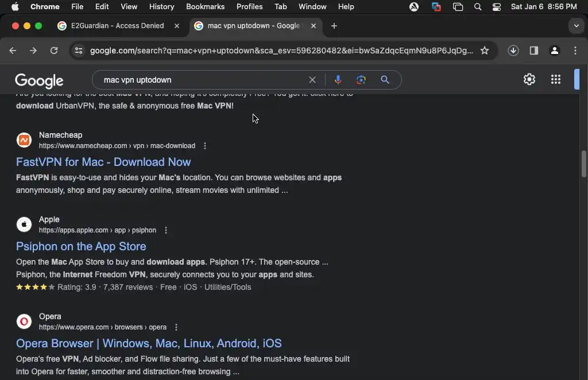Screen dimensions: 588x380
Task: Click the Opera result favicon
Action: click(x=24, y=321)
